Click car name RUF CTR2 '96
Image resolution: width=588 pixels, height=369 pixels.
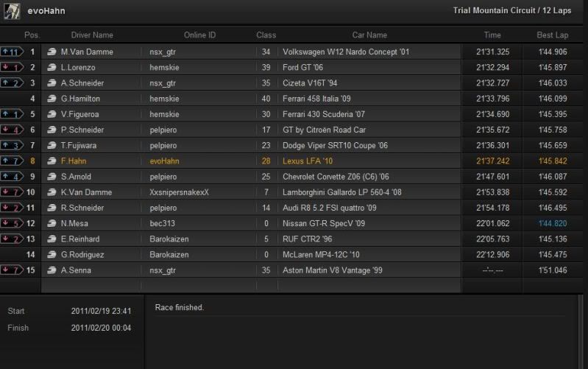[x=307, y=239]
